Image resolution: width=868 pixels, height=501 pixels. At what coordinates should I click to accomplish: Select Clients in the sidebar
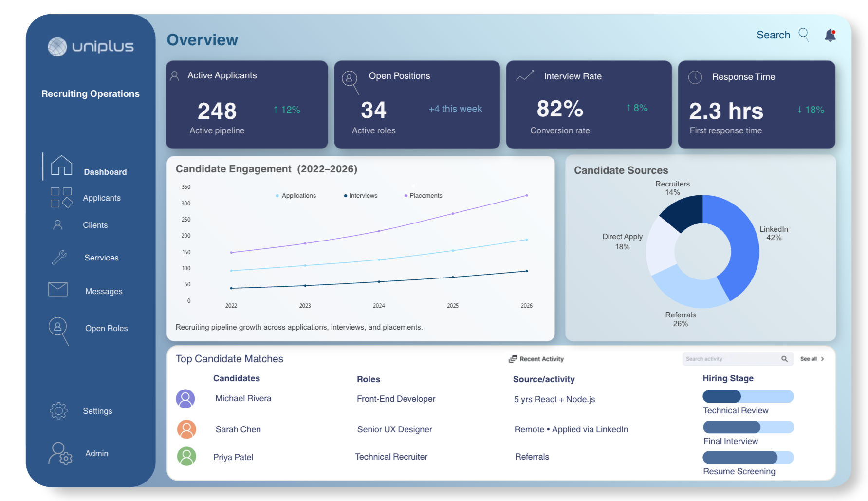(95, 225)
